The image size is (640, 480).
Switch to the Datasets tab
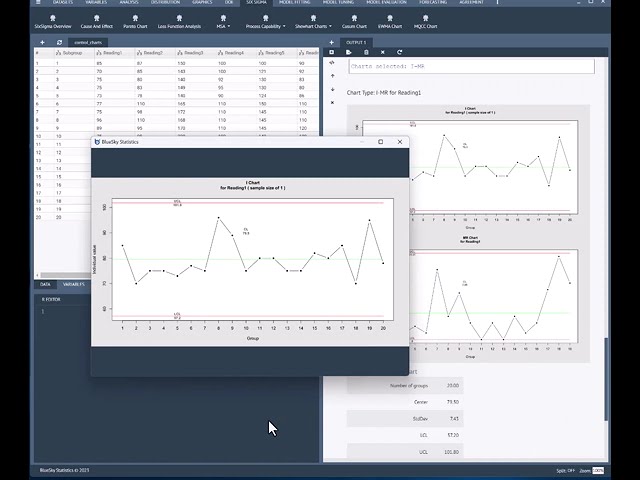(x=63, y=2)
